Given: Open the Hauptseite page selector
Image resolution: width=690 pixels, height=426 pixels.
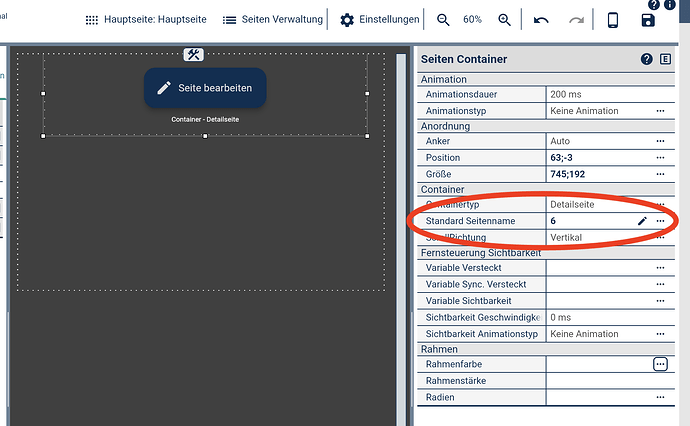Looking at the screenshot, I should [146, 20].
